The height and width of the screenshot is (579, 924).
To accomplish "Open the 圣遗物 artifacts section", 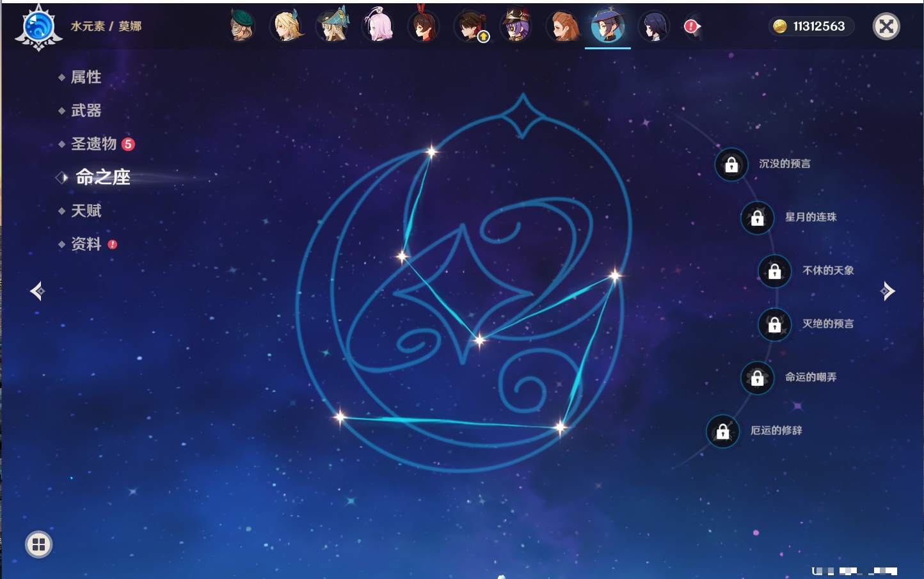I will (94, 144).
